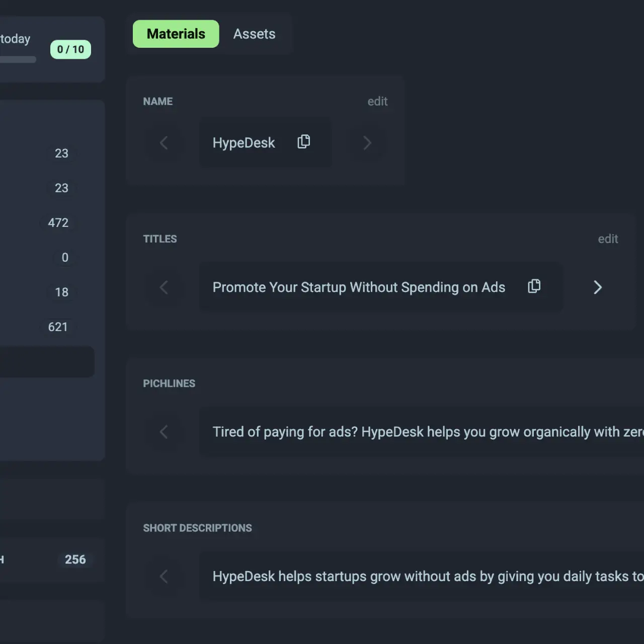644x644 pixels.
Task: Copy the HypeDesk name to clipboard
Action: coord(303,142)
